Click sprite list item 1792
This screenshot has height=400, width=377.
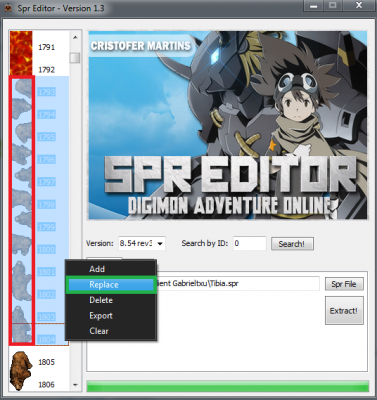tap(46, 70)
